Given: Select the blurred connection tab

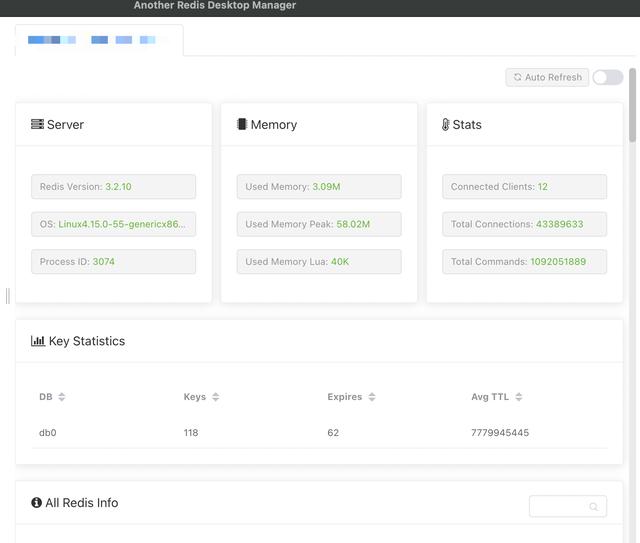Looking at the screenshot, I should [x=99, y=40].
